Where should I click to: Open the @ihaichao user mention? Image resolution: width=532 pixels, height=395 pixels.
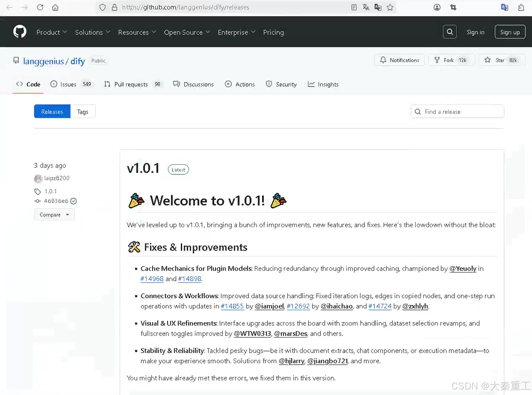pyautogui.click(x=336, y=306)
